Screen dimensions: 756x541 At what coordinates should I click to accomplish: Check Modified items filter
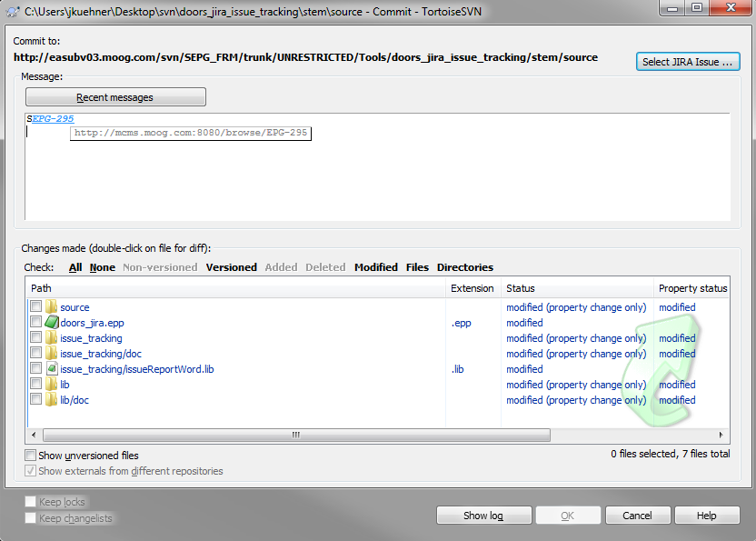[x=376, y=267]
